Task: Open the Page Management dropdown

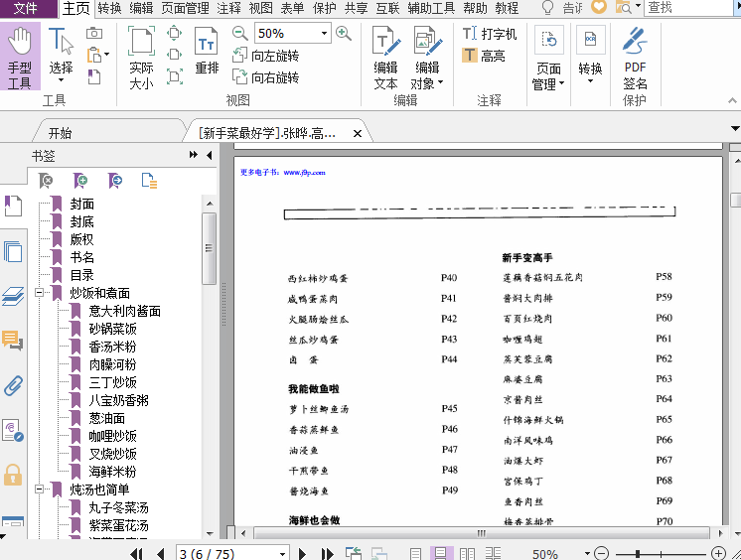Action: pos(548,59)
